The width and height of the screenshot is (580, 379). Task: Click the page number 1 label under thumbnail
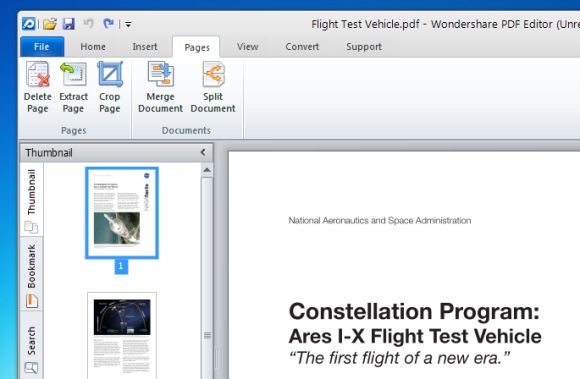pos(121,267)
